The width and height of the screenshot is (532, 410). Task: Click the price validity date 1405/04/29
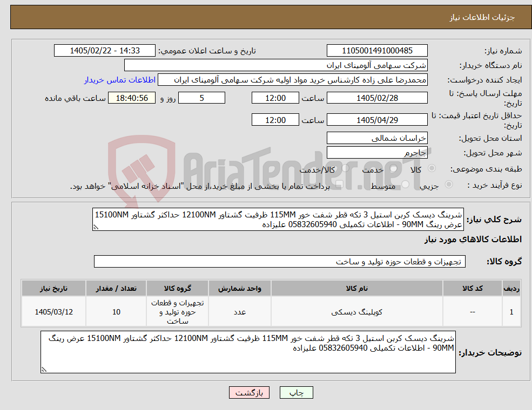coord(377,120)
